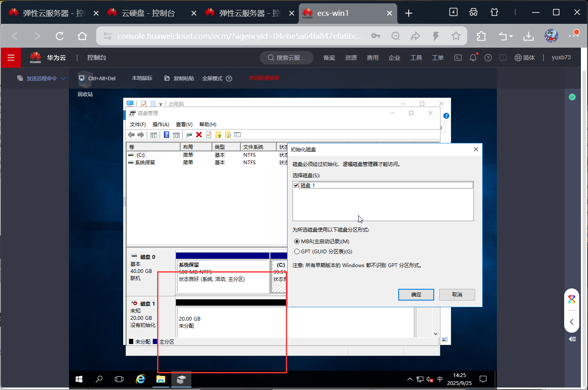Screen dimensions: 588x390
Task: Select GPT (GUID 分区表) partition style
Action: click(x=323, y=252)
